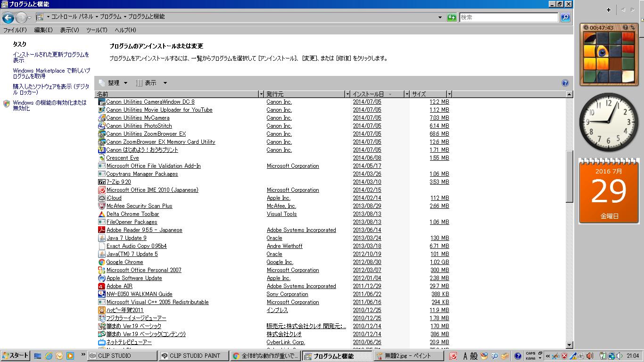Click the Delta Chrome Toolbar icon

click(x=101, y=214)
